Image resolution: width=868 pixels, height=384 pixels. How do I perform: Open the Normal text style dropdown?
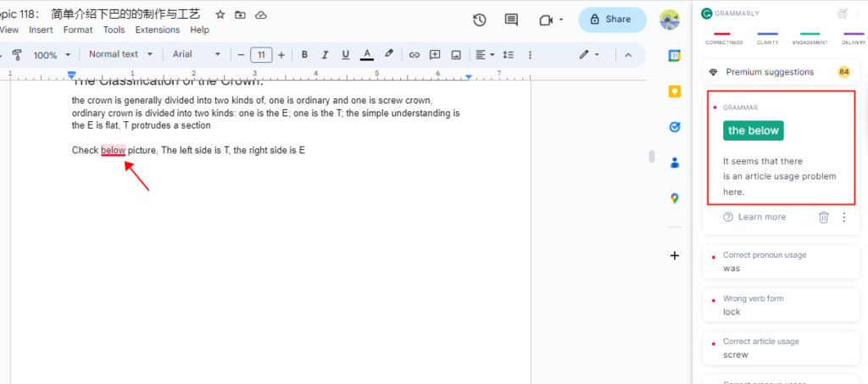[120, 54]
